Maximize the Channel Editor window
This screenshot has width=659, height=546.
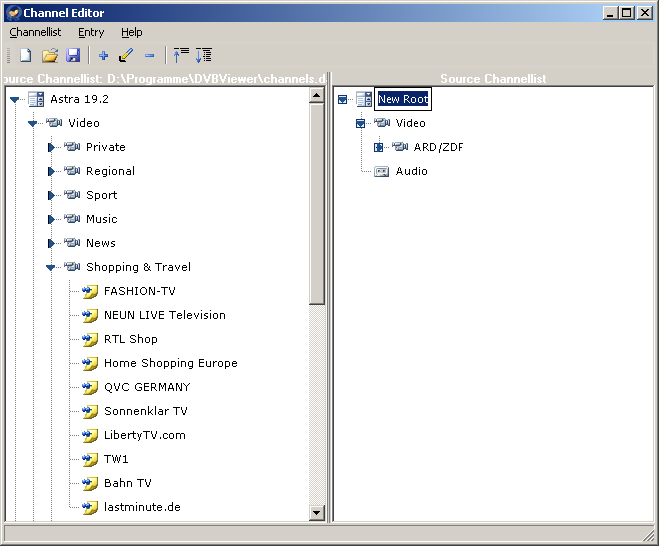pos(627,13)
